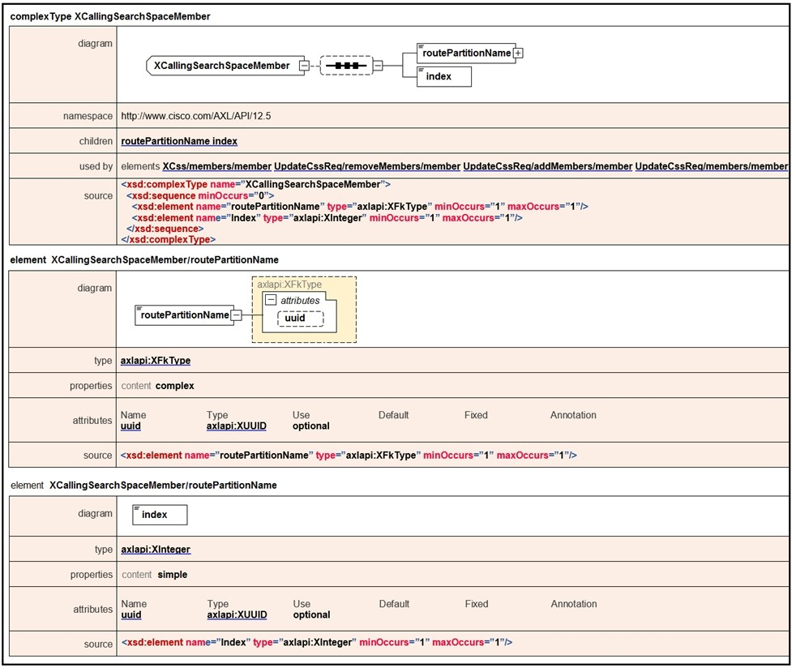The height and width of the screenshot is (672, 796).
Task: Open the XCss/members/member used-by link
Action: (216, 166)
